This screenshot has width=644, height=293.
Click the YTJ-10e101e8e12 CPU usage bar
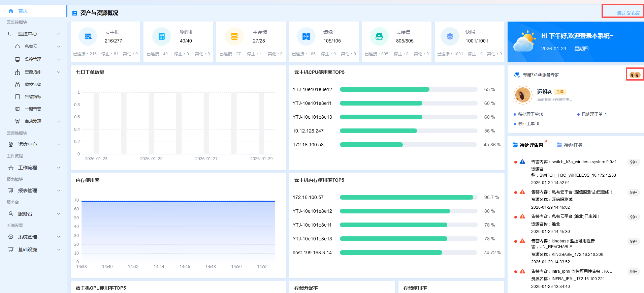tap(409, 89)
